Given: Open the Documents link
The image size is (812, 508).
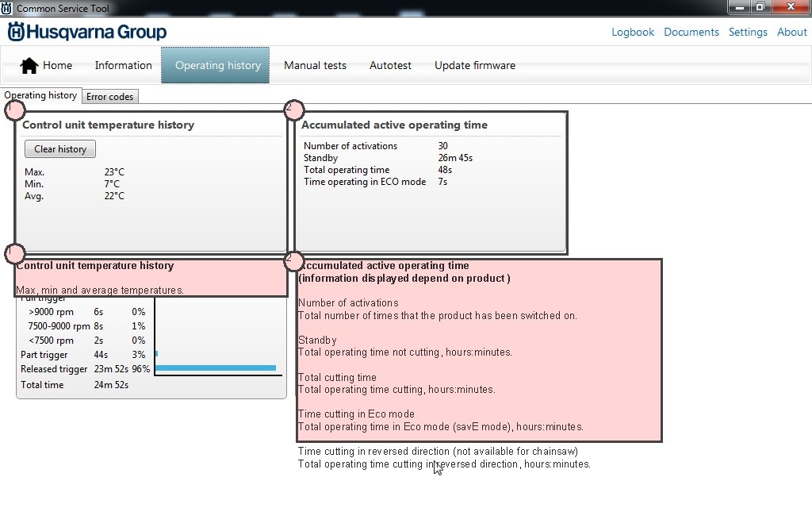Looking at the screenshot, I should click(x=691, y=32).
